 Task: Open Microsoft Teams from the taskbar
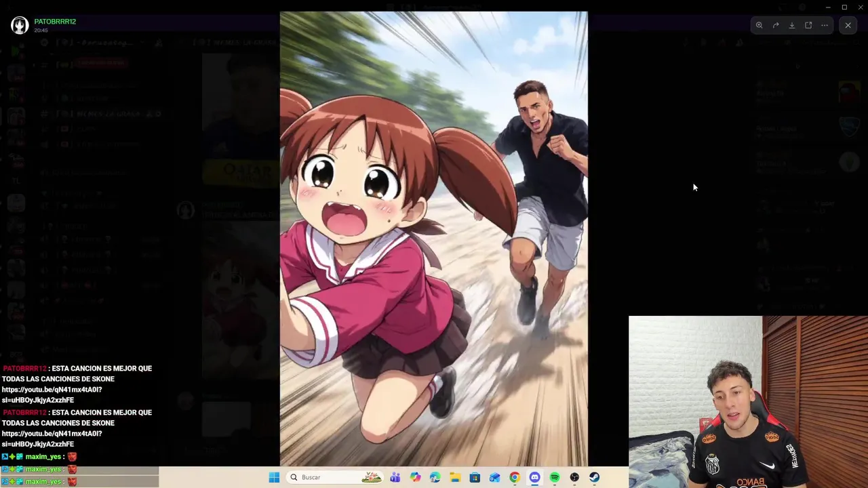pos(395,477)
